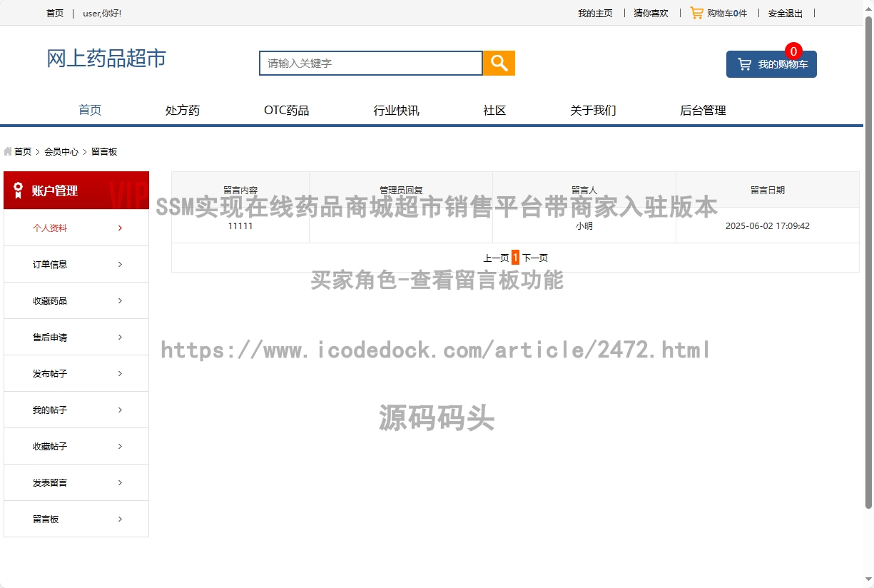
Task: Click the ribbon icon beside 账户管理
Action: click(x=18, y=191)
